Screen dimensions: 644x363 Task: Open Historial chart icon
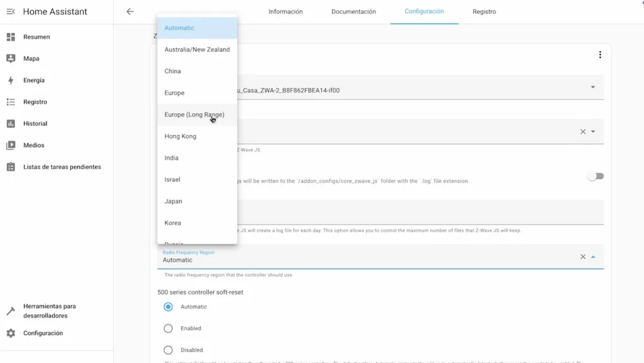point(11,123)
